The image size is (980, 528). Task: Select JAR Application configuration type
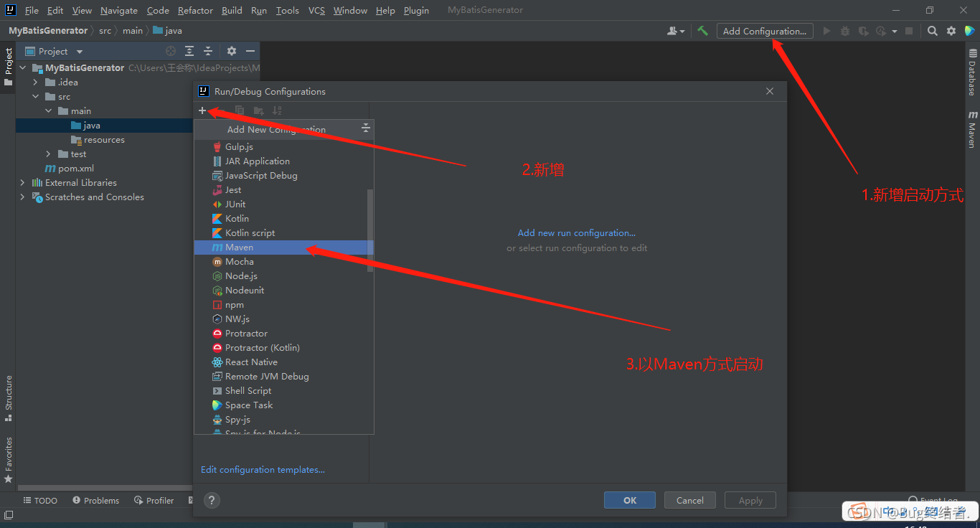point(284,161)
